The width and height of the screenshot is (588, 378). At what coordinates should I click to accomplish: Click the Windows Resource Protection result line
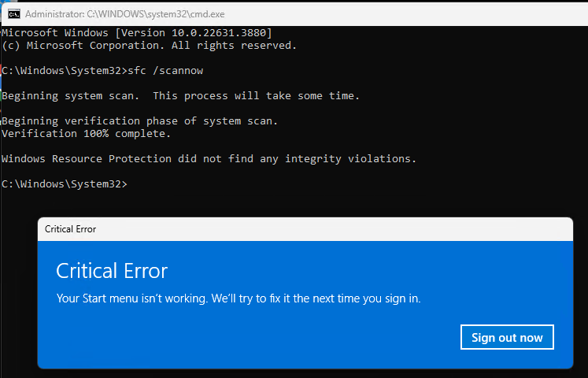pyautogui.click(x=209, y=158)
